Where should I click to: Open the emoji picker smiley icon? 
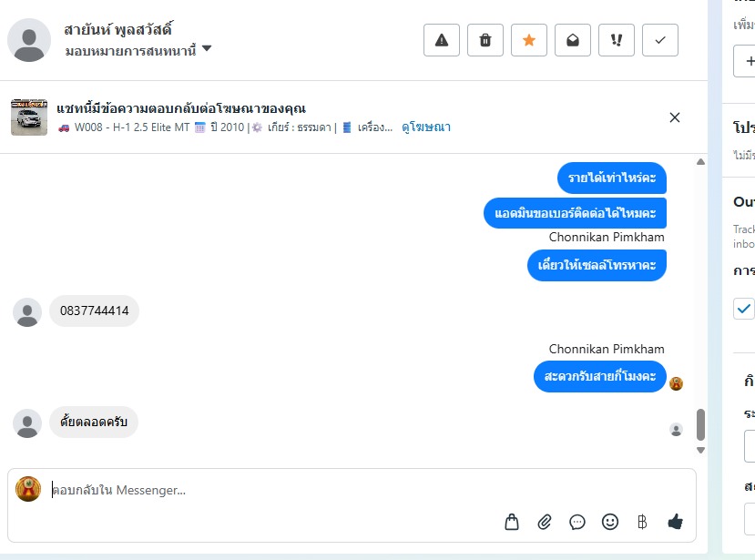click(x=610, y=522)
